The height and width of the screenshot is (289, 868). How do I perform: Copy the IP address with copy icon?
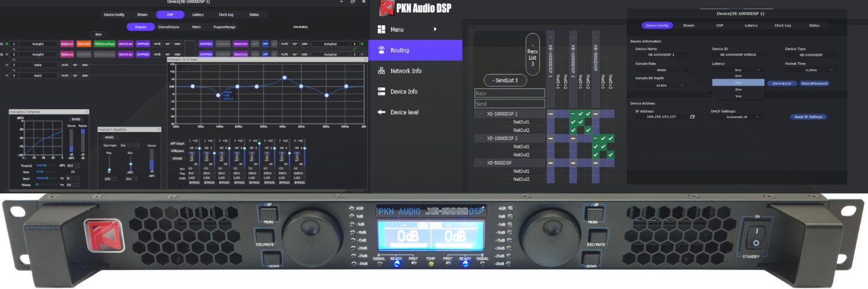coord(692,117)
